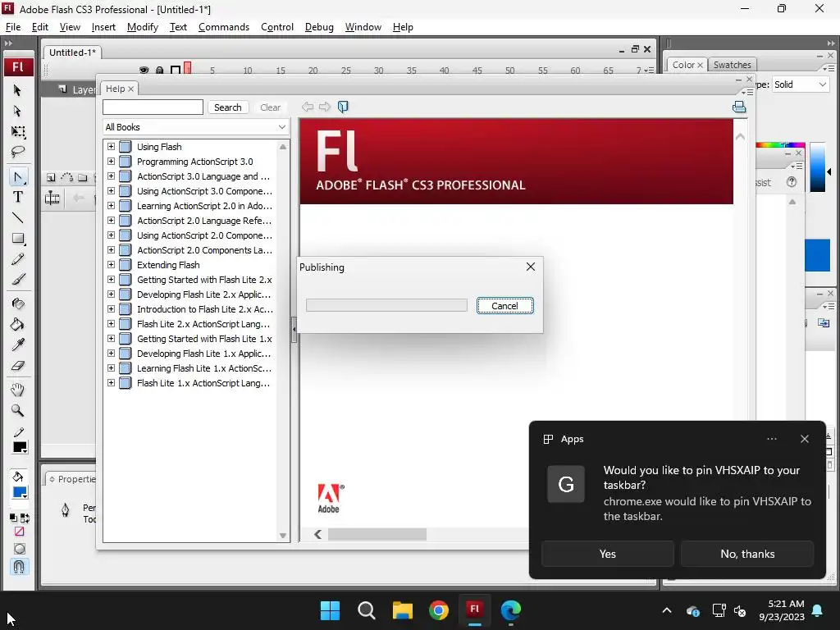This screenshot has height=630, width=840.
Task: Select the Pencil tool
Action: [18, 259]
